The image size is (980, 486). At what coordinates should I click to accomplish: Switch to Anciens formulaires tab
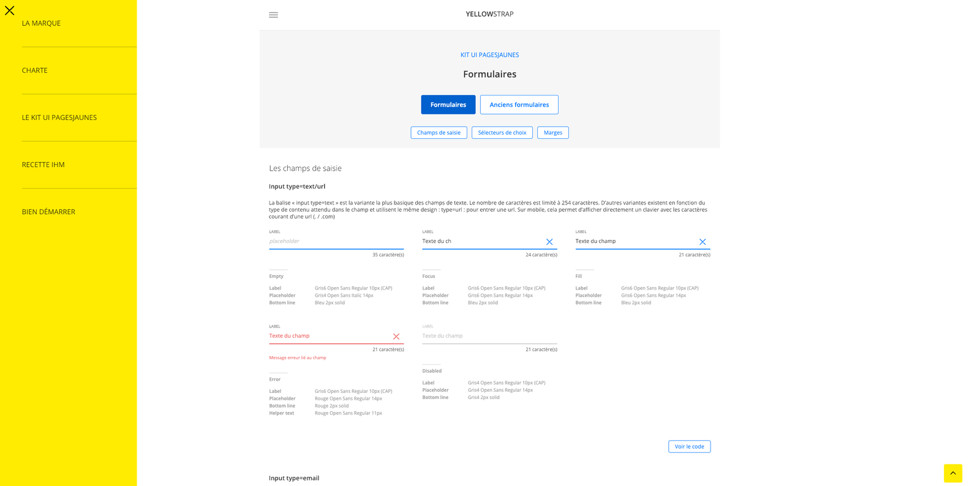pos(519,105)
